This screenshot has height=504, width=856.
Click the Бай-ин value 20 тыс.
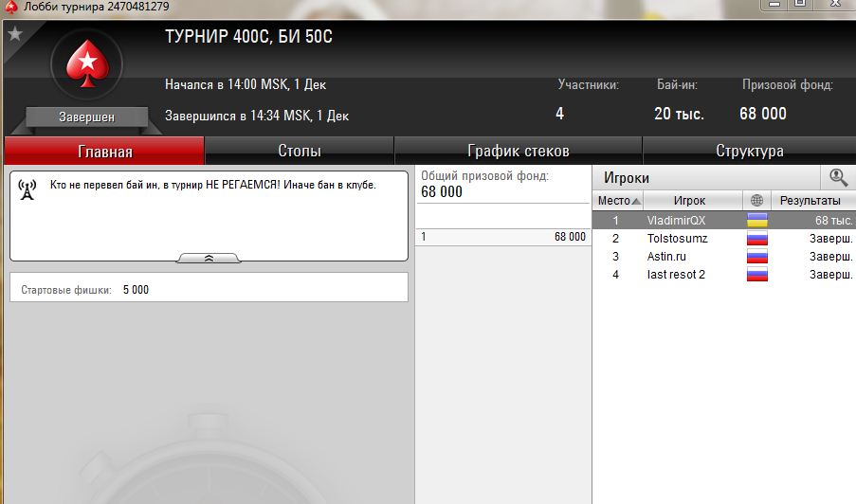coord(679,114)
